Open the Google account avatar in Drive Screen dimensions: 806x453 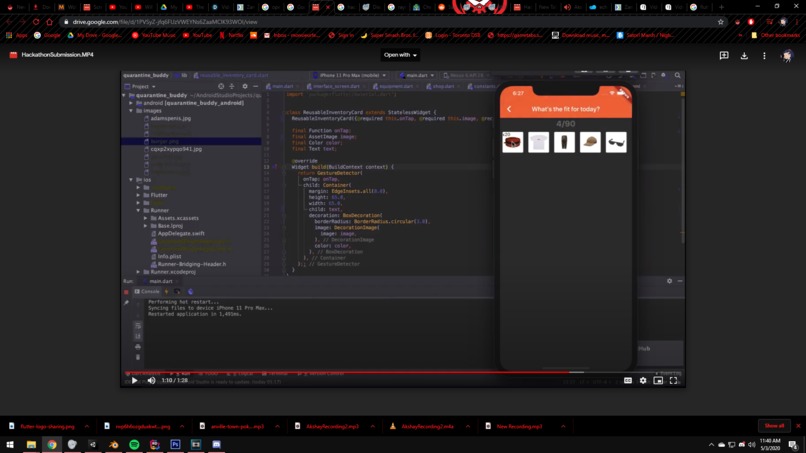pos(786,55)
